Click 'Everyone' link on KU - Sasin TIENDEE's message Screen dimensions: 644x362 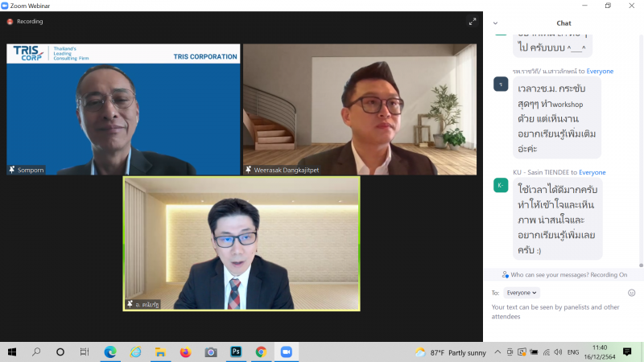click(x=592, y=172)
